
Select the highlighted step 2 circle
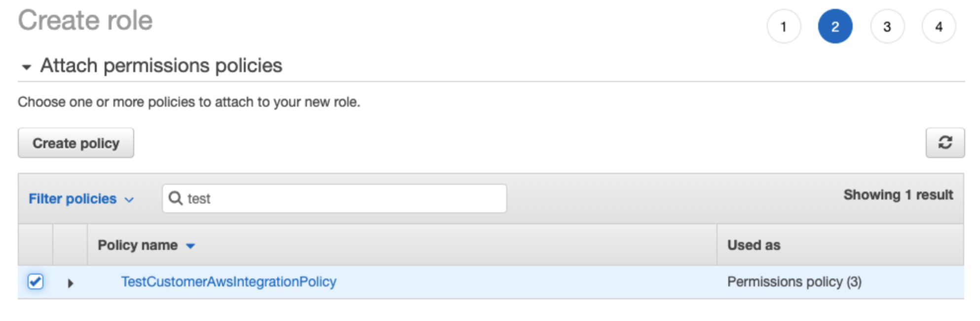pos(835,26)
